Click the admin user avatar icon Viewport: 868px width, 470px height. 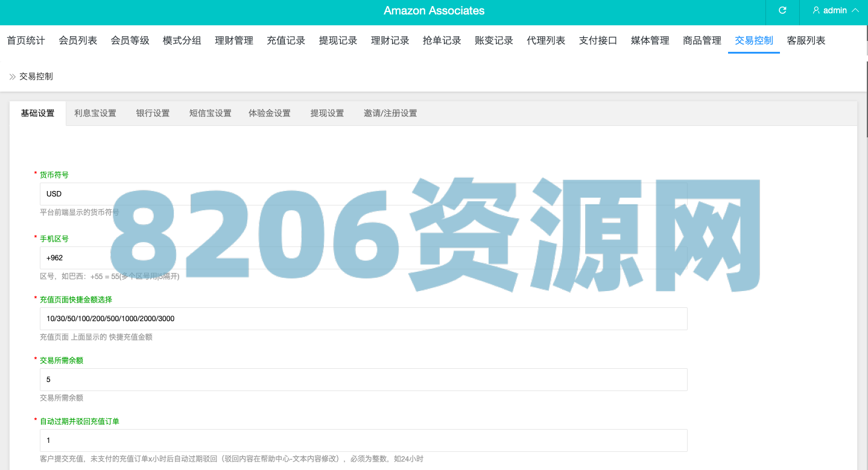[816, 10]
